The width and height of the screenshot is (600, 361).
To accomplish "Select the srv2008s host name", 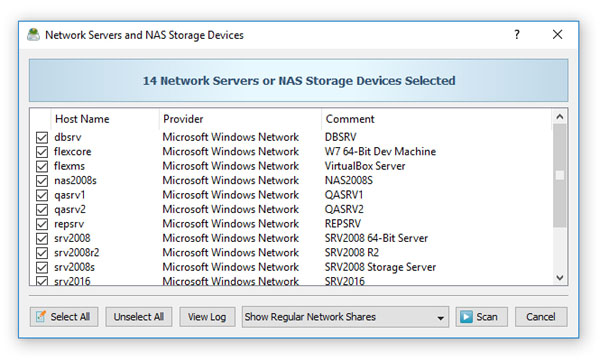I will tap(74, 267).
